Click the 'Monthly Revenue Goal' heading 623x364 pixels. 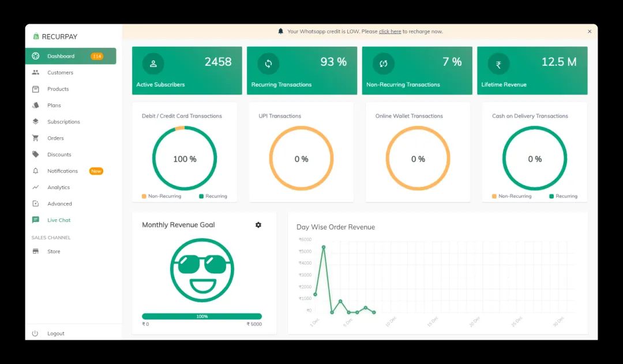178,225
